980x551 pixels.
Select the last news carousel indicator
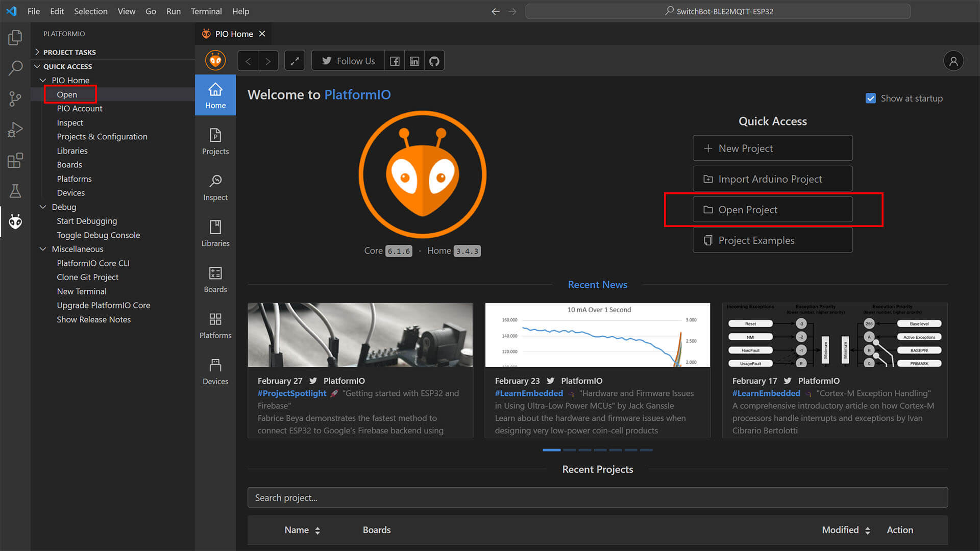pyautogui.click(x=646, y=450)
